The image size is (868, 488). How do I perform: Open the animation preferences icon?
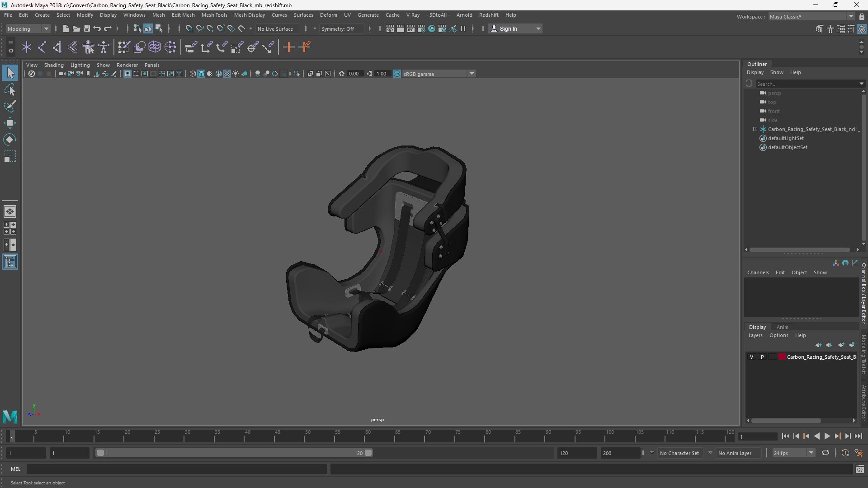pos(859,453)
